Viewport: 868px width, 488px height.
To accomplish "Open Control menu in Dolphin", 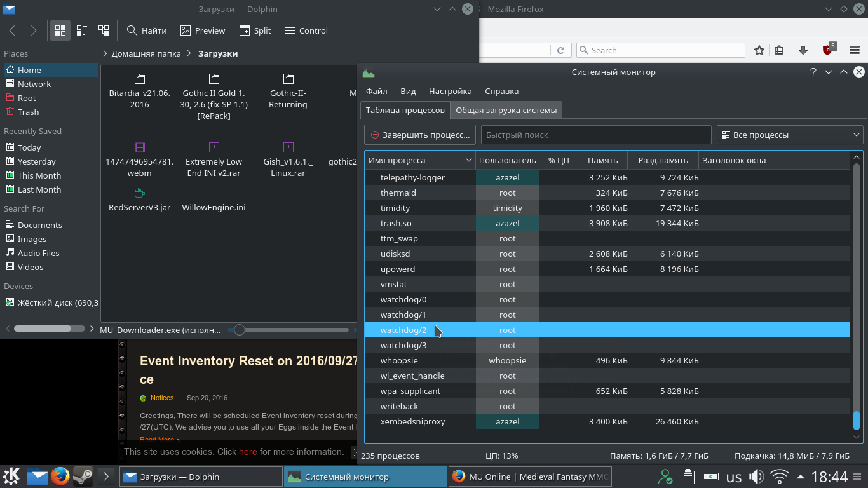I will [306, 30].
